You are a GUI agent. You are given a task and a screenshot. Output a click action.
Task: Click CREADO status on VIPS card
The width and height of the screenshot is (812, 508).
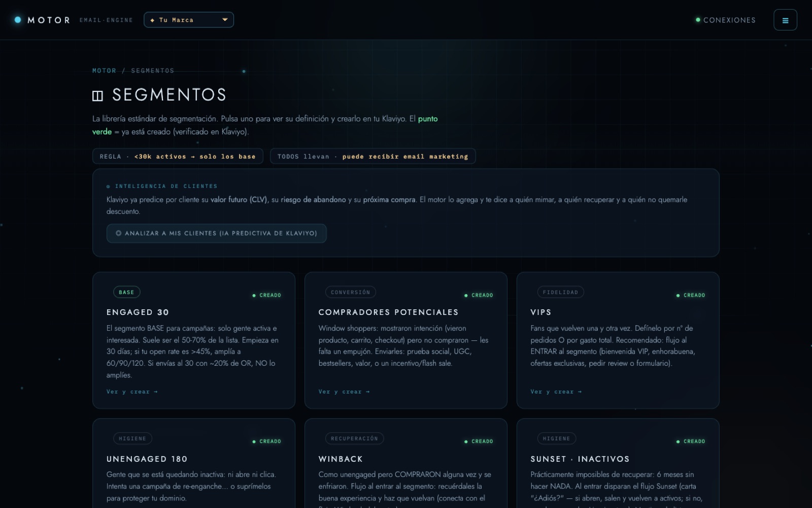point(691,295)
